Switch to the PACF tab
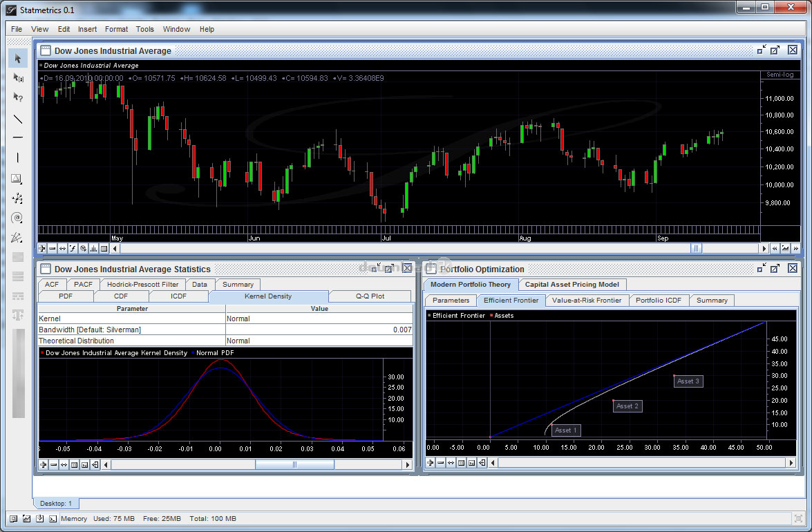The image size is (812, 532). point(84,284)
